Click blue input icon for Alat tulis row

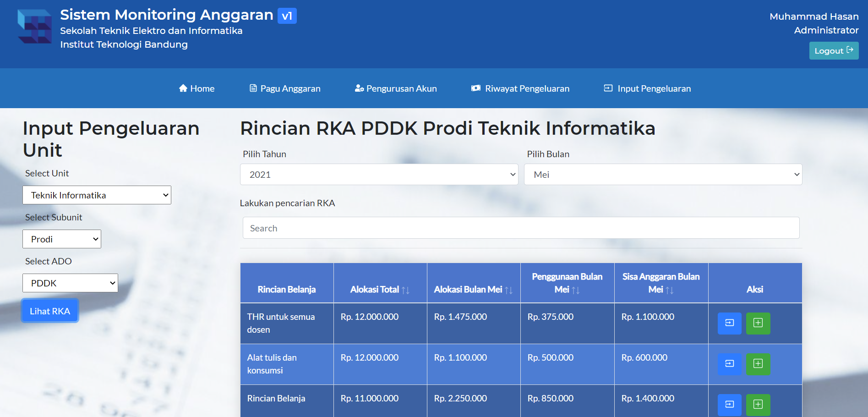729,364
